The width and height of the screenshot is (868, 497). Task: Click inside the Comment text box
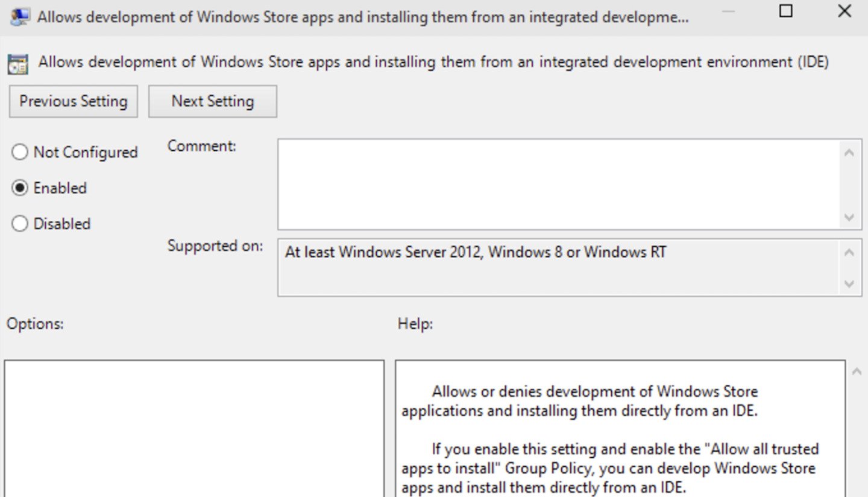[x=559, y=184]
